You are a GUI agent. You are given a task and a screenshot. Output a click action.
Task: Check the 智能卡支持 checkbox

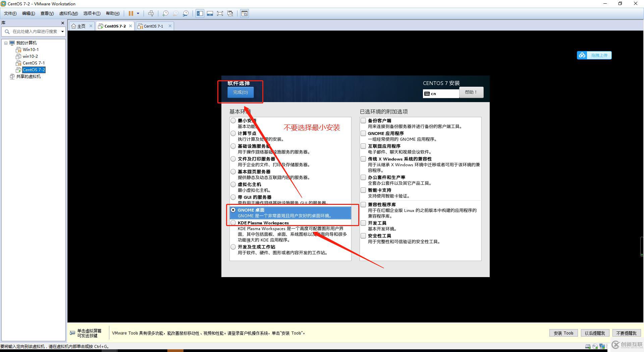pos(363,190)
